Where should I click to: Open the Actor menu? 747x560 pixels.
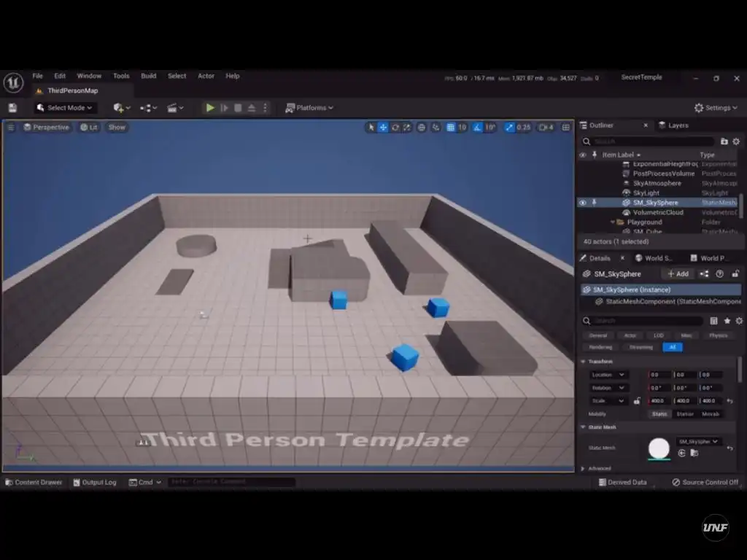pyautogui.click(x=206, y=76)
